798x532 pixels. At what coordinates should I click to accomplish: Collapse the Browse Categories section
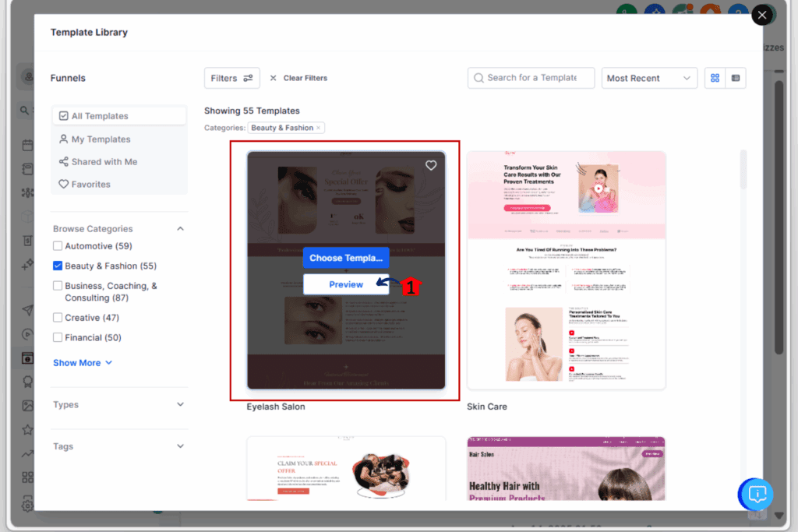pyautogui.click(x=180, y=229)
